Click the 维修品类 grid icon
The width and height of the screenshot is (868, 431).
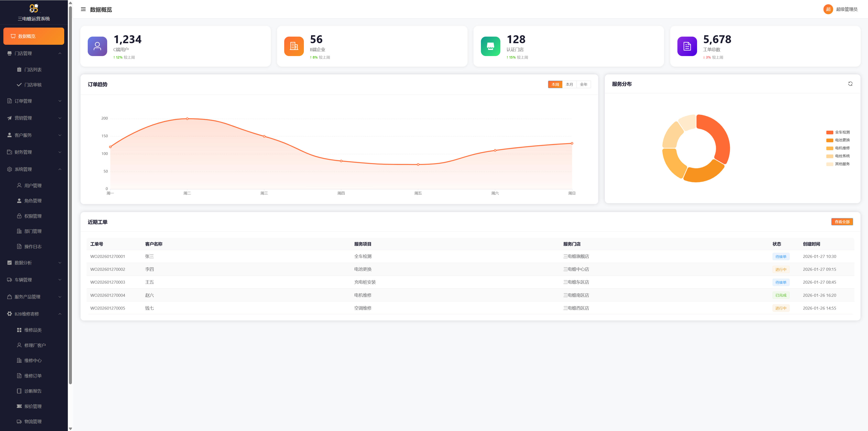click(19, 330)
